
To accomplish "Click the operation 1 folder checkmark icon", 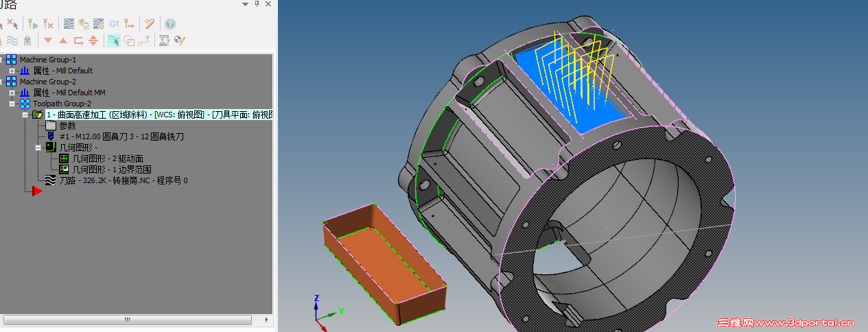I will (37, 115).
